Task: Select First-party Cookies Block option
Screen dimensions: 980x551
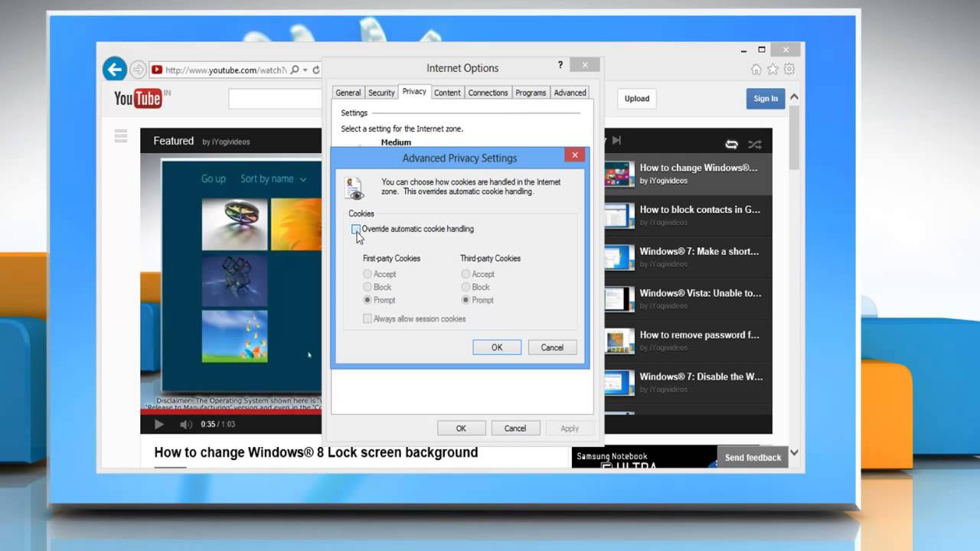Action: click(x=367, y=287)
